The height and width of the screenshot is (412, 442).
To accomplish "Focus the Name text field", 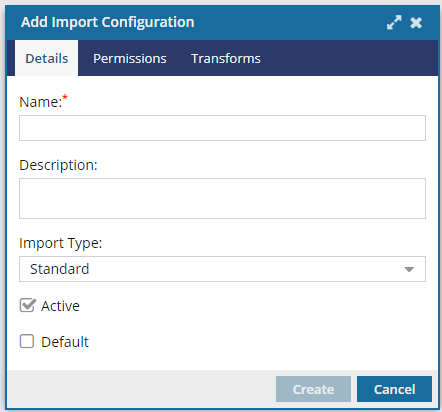I will [222, 128].
